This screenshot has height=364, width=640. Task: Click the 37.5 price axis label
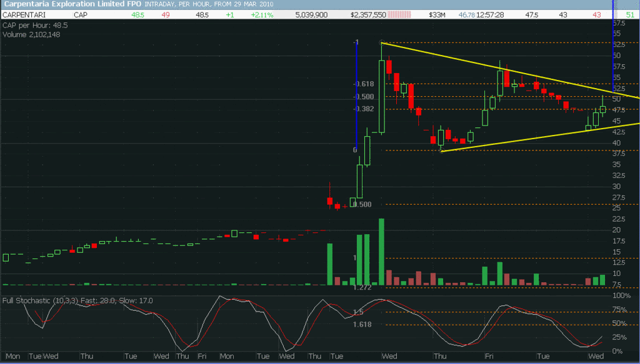619,153
